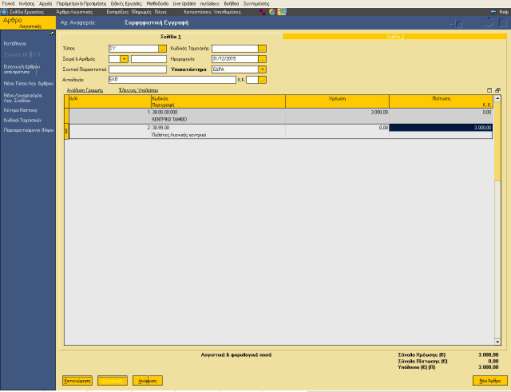
Task: Click the yellow button at the bottom right corner
Action: coord(490,381)
